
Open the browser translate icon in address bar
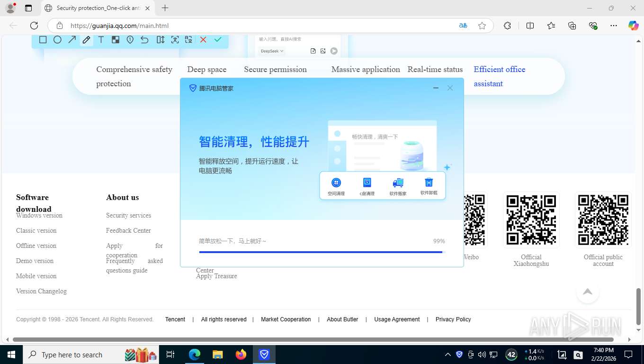click(463, 26)
